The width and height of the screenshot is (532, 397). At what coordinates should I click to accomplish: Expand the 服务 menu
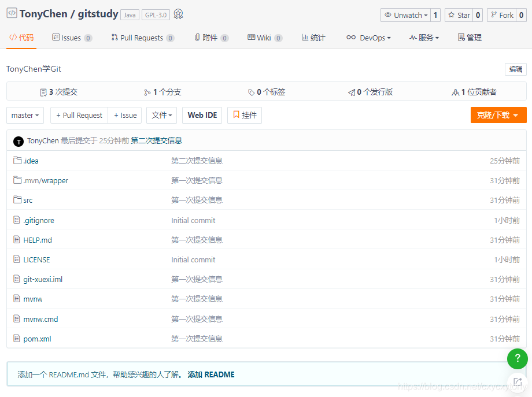pyautogui.click(x=424, y=38)
